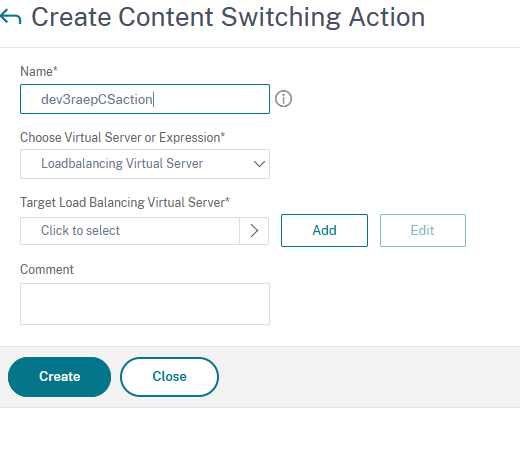Click the Add button

pos(324,230)
